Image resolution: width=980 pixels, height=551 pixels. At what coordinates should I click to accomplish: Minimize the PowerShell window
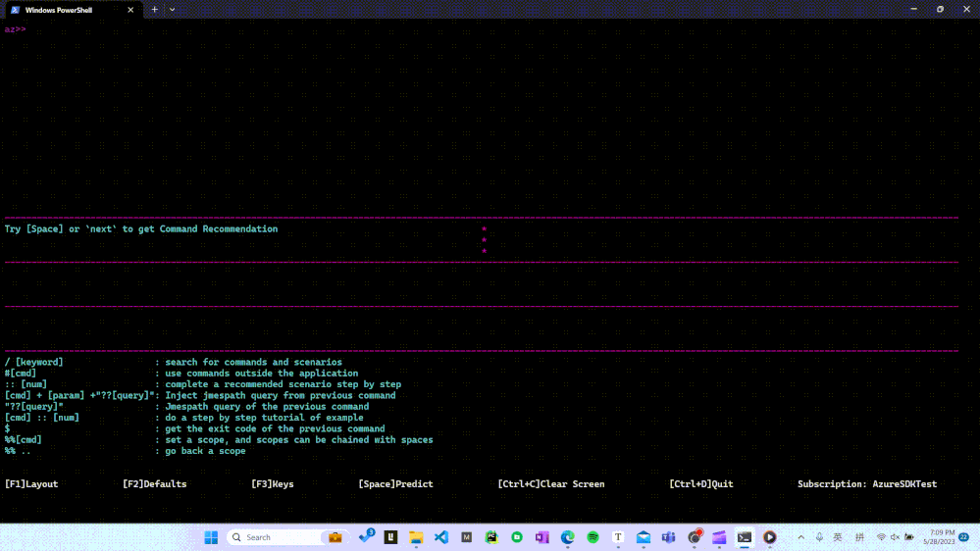913,10
